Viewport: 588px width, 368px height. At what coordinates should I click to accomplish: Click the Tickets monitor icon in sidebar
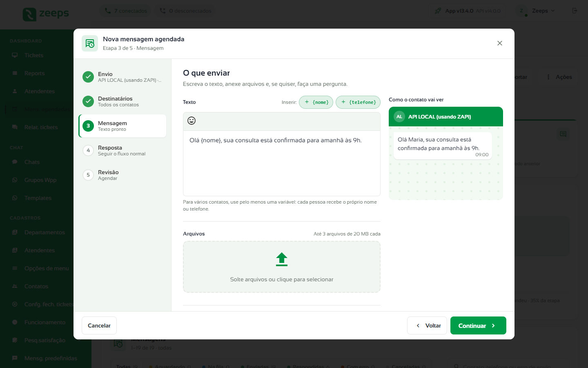[15, 55]
